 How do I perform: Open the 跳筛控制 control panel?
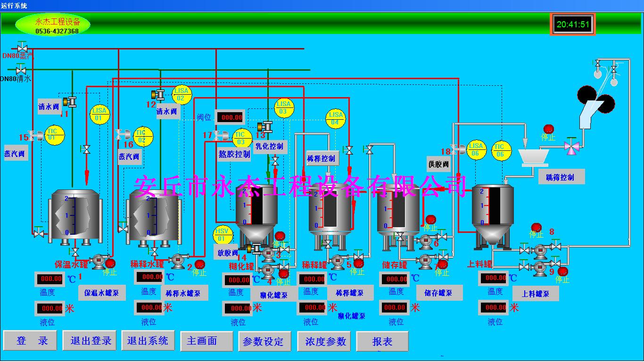tap(561, 177)
